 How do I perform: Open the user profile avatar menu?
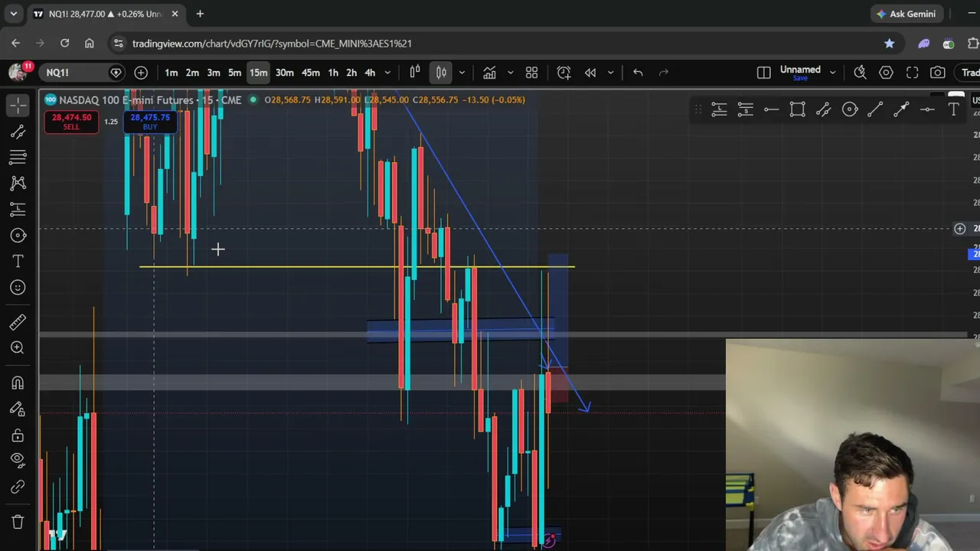tap(16, 73)
